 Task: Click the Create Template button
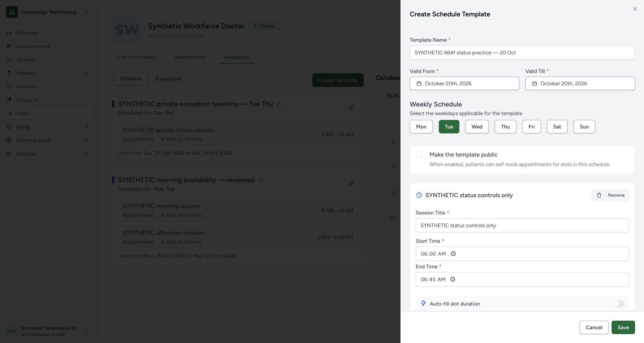(x=338, y=80)
